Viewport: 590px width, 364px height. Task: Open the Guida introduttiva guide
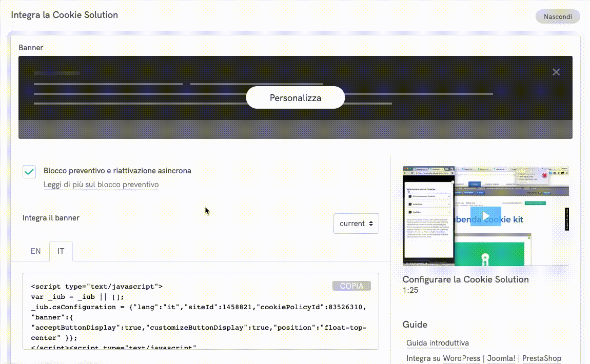point(438,342)
